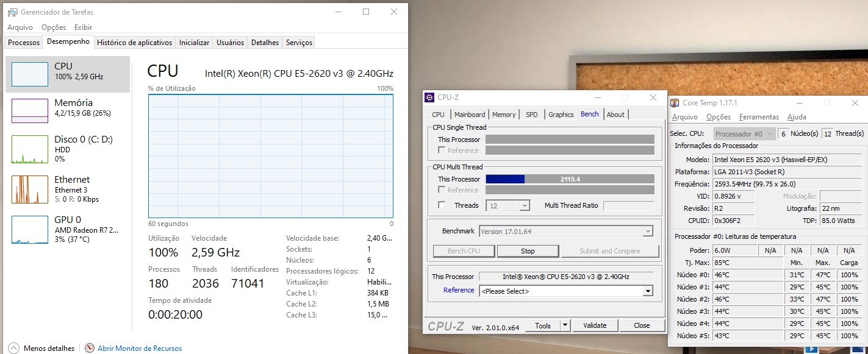
Task: Click the Resource Monitor icon
Action: (x=90, y=348)
